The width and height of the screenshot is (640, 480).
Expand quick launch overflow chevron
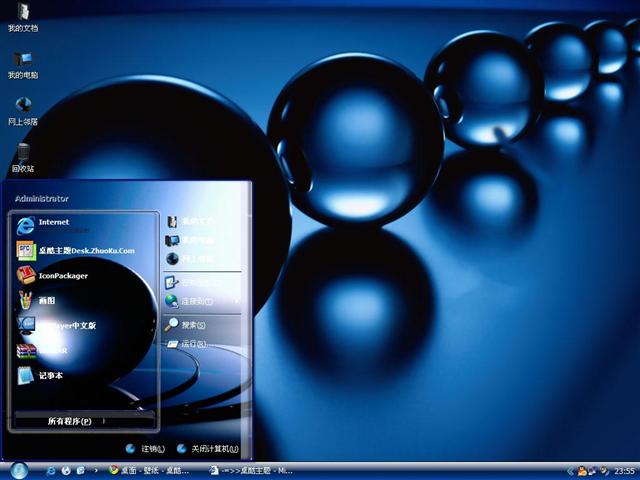96,471
